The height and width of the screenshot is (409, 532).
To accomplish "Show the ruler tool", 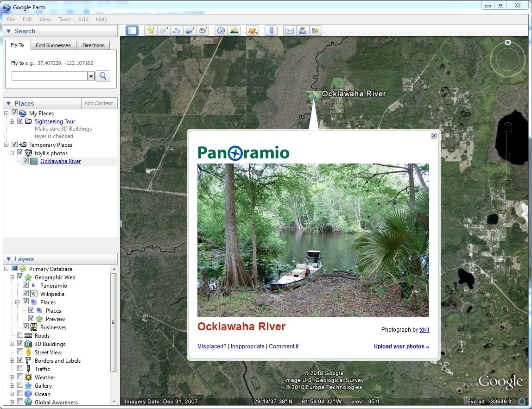I will click(x=271, y=31).
